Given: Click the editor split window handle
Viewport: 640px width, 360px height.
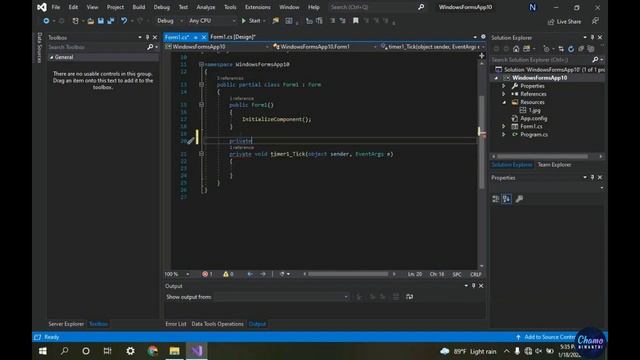Looking at the screenshot, I should (x=482, y=56).
